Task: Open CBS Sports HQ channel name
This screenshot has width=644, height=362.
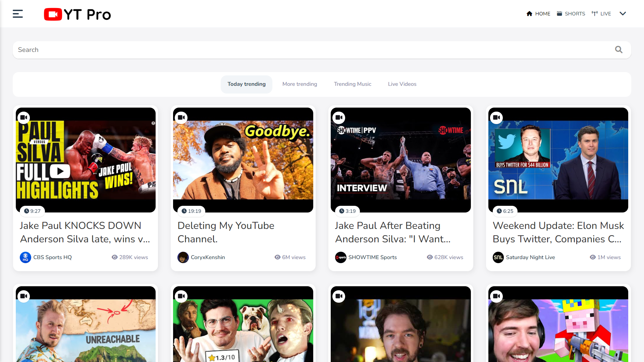Action: pyautogui.click(x=52, y=257)
